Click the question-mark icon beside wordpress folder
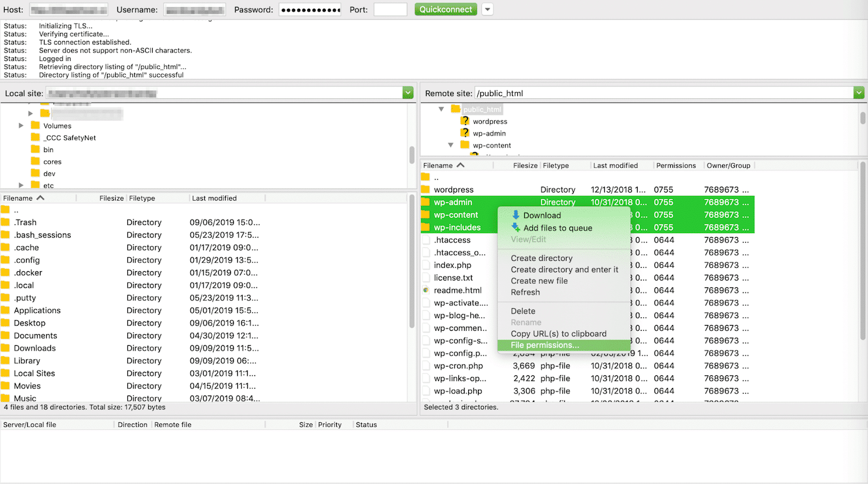The image size is (868, 484). (465, 121)
